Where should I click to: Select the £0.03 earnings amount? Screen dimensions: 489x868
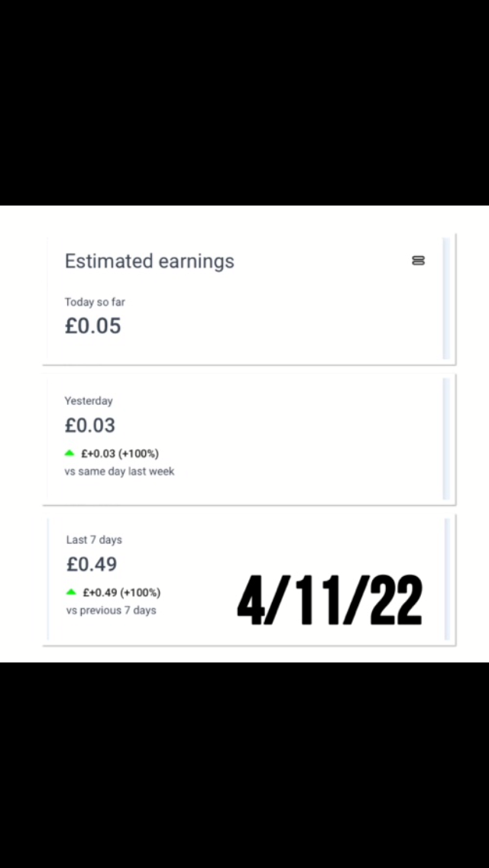pos(90,426)
